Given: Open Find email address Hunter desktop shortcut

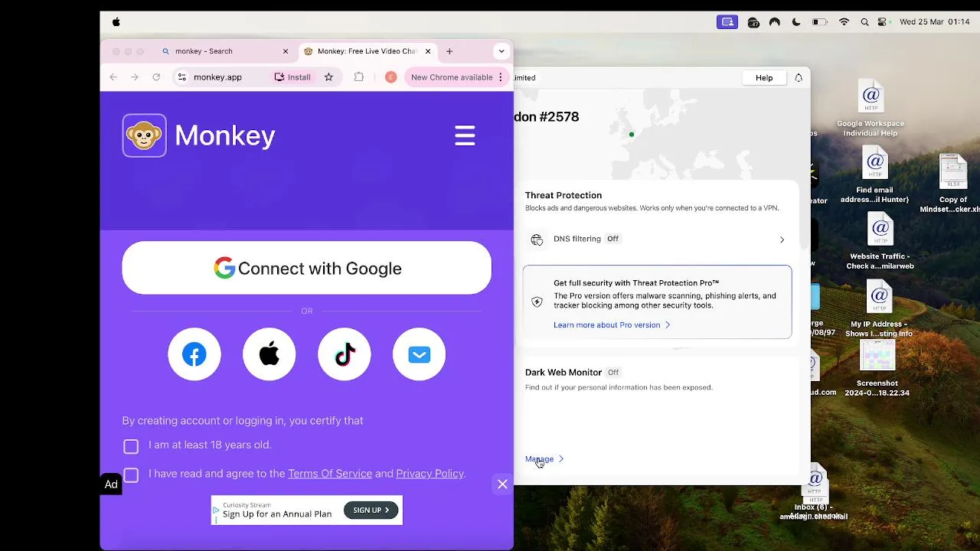Looking at the screenshot, I should pos(874,174).
